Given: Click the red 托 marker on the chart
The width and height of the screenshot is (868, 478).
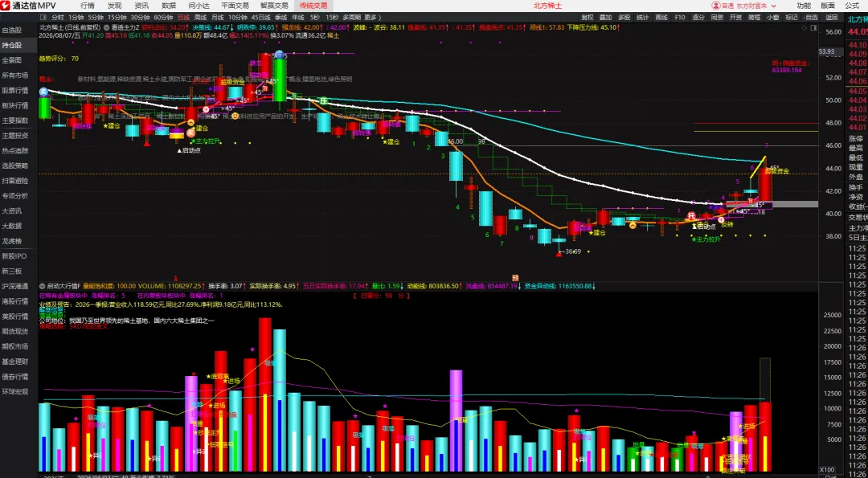Looking at the screenshot, I should pos(691,215).
